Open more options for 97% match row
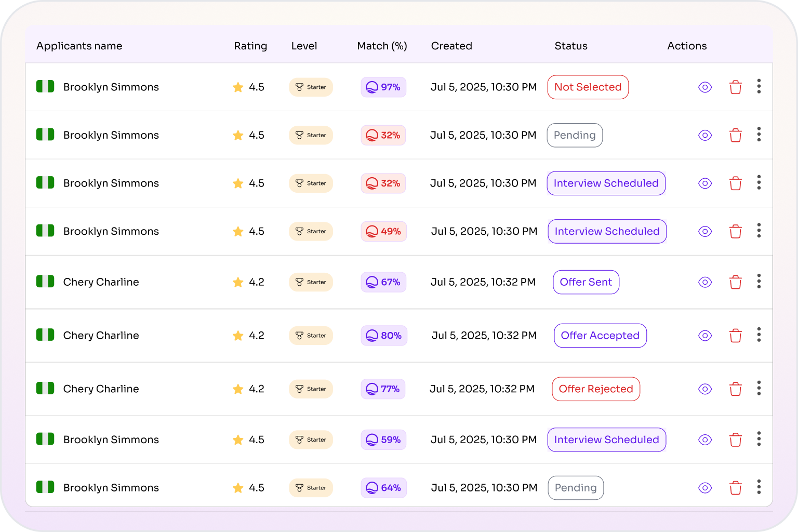The height and width of the screenshot is (532, 798). click(759, 86)
